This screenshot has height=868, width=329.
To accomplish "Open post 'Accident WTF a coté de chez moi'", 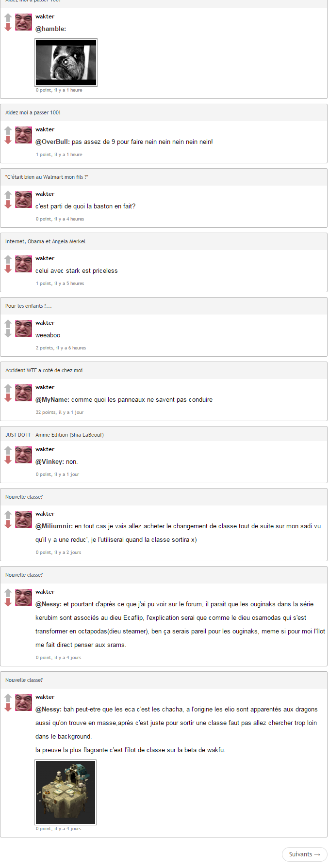I will [x=44, y=370].
